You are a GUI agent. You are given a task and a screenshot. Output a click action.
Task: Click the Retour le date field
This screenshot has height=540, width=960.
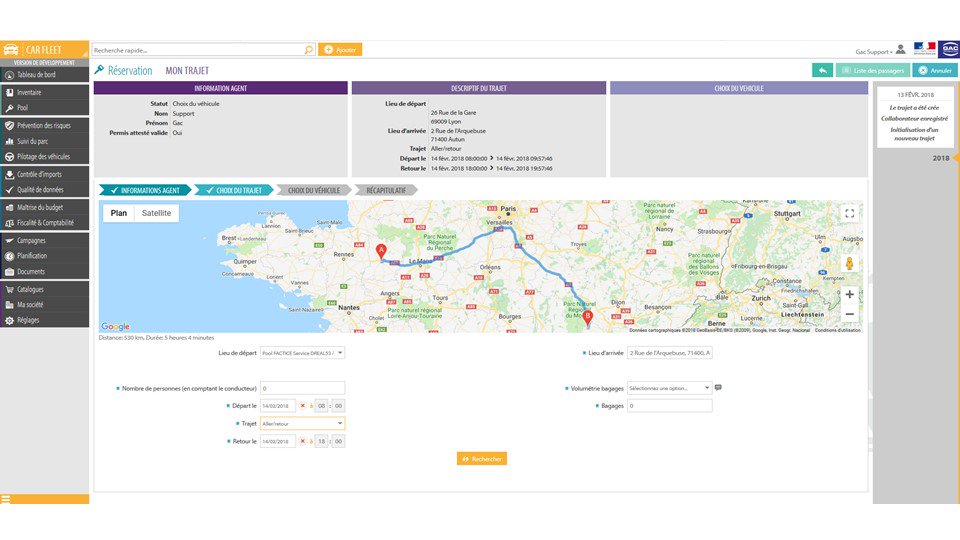tap(278, 441)
